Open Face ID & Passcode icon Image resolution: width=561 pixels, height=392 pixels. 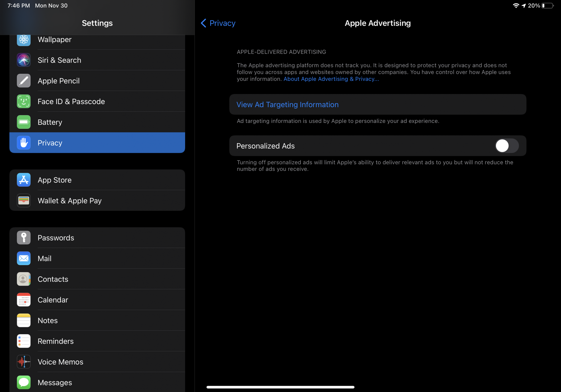[24, 102]
